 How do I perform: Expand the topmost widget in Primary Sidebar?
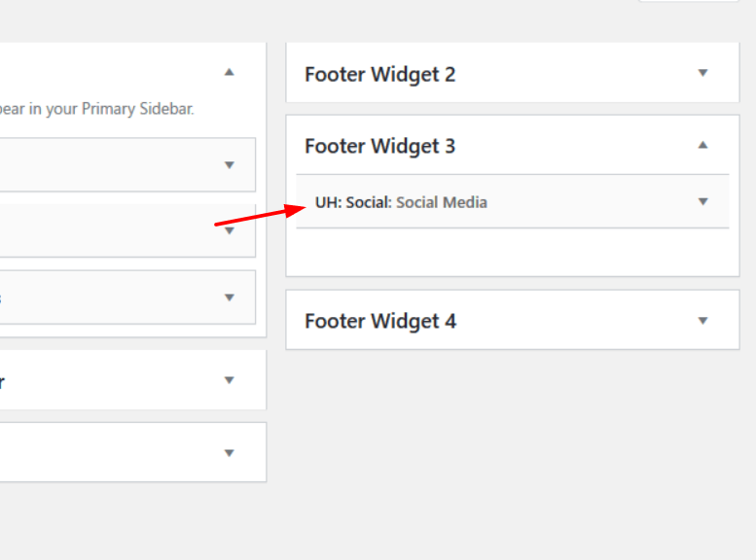[x=229, y=165]
